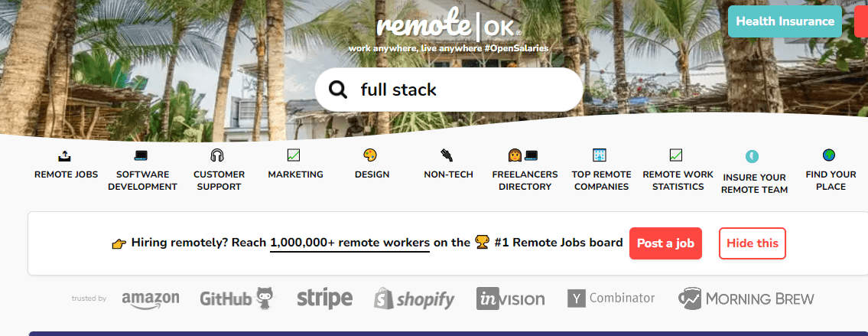Click the headphones icon for Customer Support
The height and width of the screenshot is (336, 868).
coord(217,155)
